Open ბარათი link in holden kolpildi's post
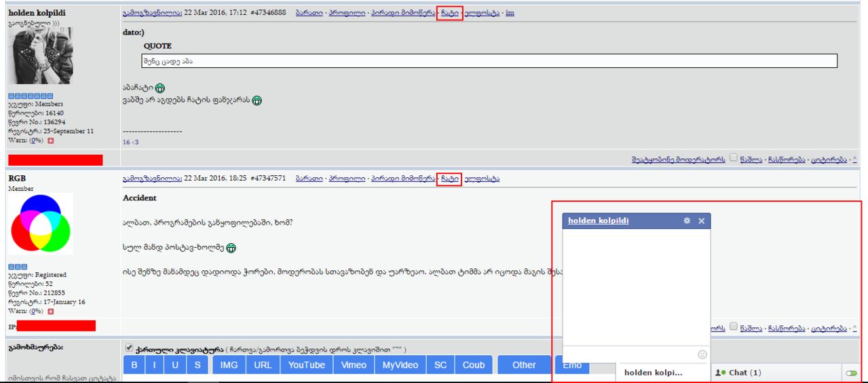868x383 pixels. pyautogui.click(x=309, y=13)
